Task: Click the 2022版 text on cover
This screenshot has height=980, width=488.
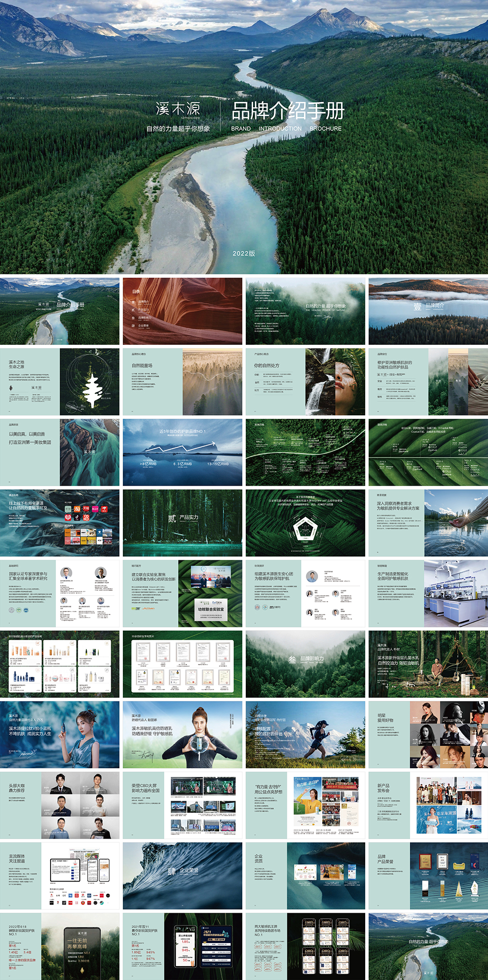Action: tap(244, 254)
